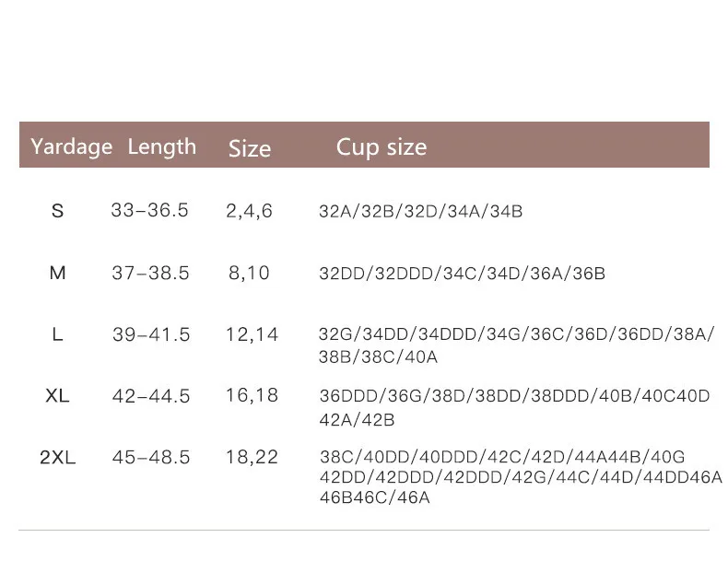Click the Size column header
728x561 pixels.
tap(250, 149)
